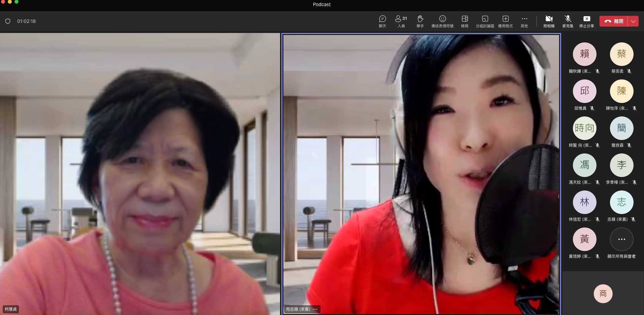Click muted mic icon beside 賴秋嬋
The width and height of the screenshot is (644, 315).
coord(597,71)
